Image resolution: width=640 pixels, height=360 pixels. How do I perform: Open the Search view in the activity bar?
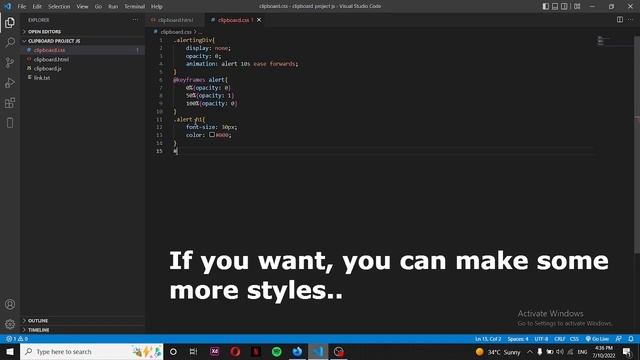[10, 42]
